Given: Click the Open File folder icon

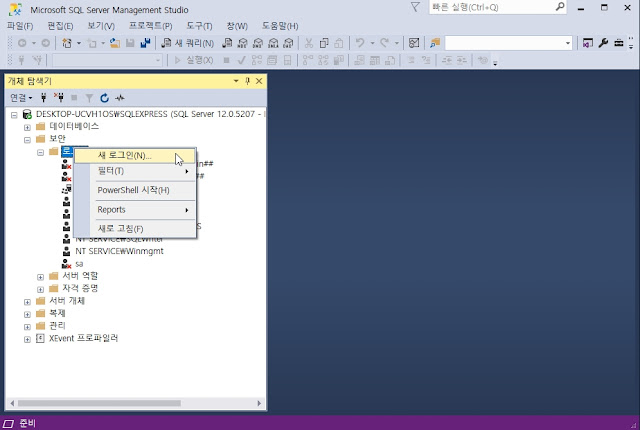Looking at the screenshot, I should 115,43.
